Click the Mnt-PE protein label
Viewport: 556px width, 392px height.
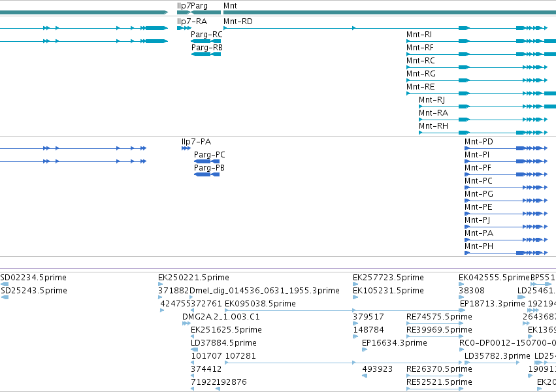(x=478, y=207)
